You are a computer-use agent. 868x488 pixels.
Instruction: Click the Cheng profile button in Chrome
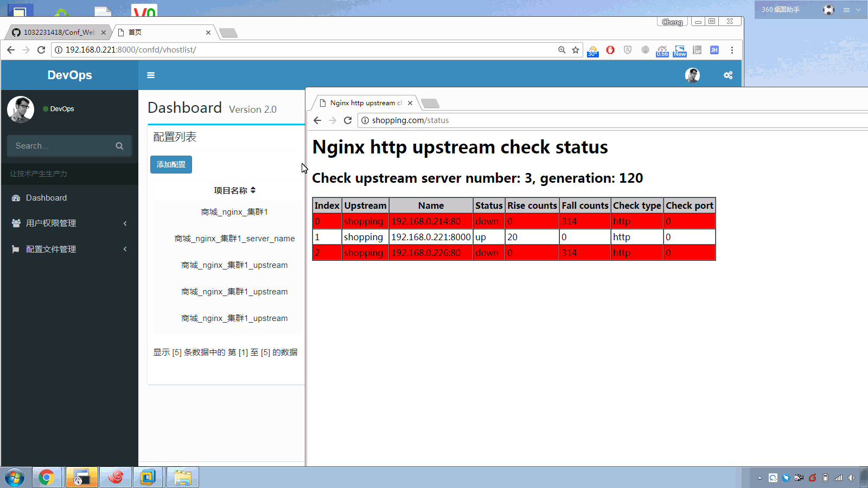[x=673, y=22]
